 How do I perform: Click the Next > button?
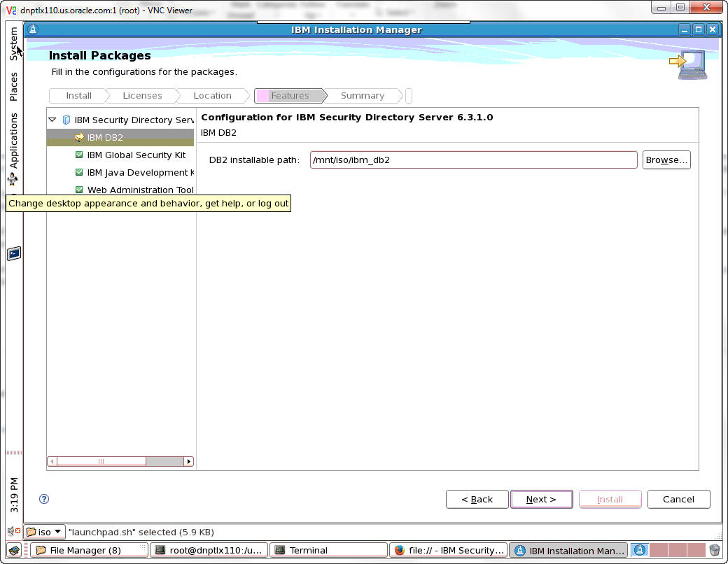(x=541, y=500)
